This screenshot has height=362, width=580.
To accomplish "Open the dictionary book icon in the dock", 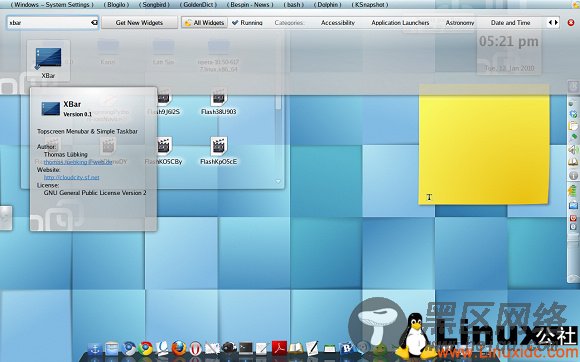I will pos(296,348).
